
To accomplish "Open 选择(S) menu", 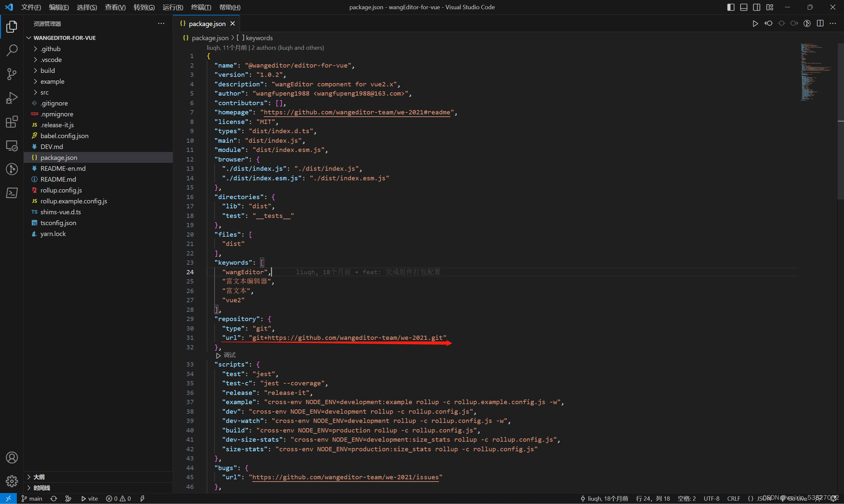I will (x=87, y=7).
